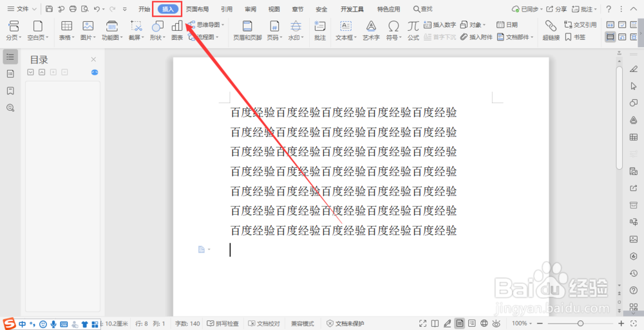The width and height of the screenshot is (644, 330).
Task: Click 兼容模式 in status bar
Action: pyautogui.click(x=303, y=324)
